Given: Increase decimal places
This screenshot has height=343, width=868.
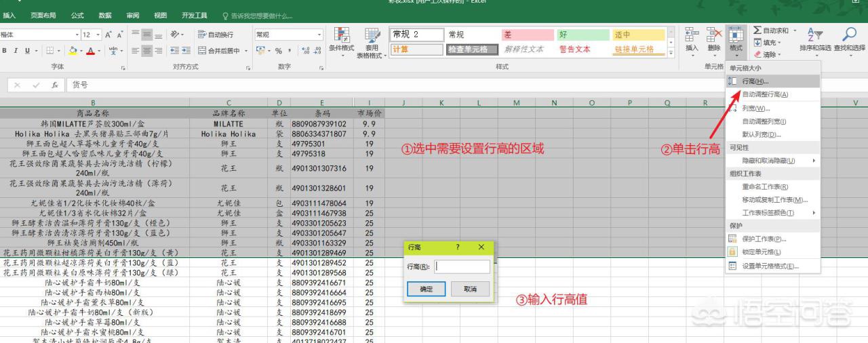Looking at the screenshot, I should tap(304, 51).
